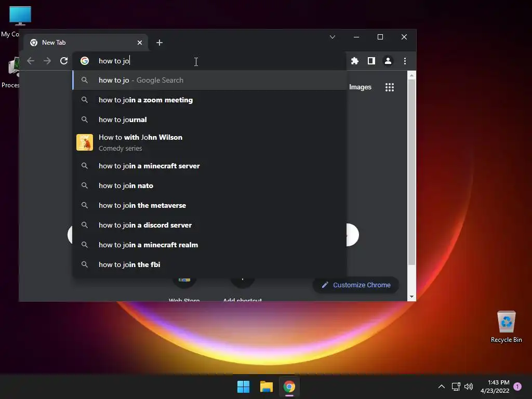Viewport: 532px width, 399px height.
Task: Open a new tab with plus button
Action: pyautogui.click(x=159, y=43)
